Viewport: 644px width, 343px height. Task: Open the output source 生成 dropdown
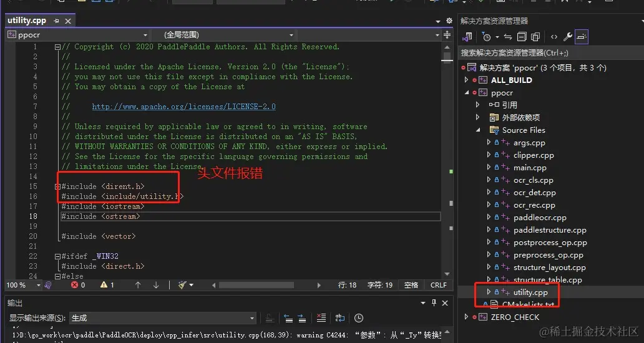(x=163, y=318)
